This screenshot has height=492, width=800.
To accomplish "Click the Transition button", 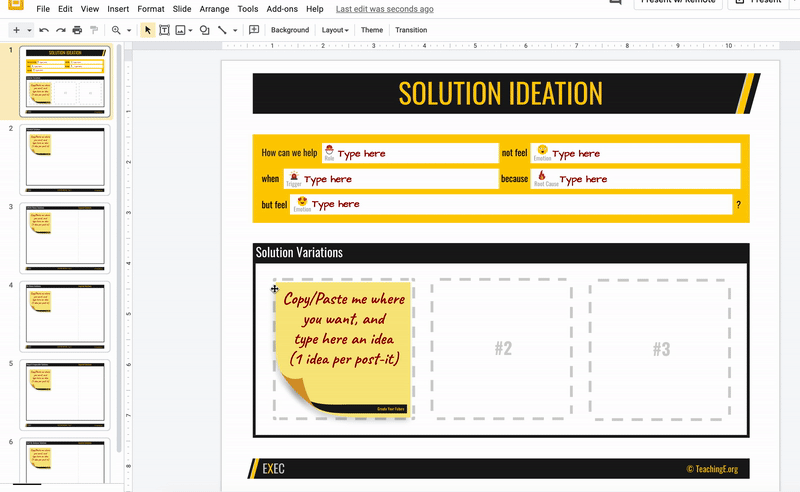I will (411, 30).
